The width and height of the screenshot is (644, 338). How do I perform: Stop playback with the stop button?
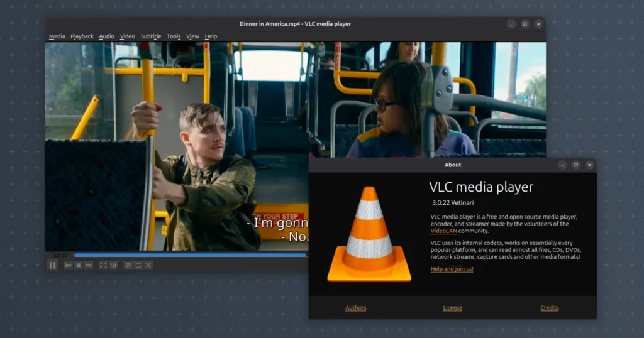[x=78, y=266]
